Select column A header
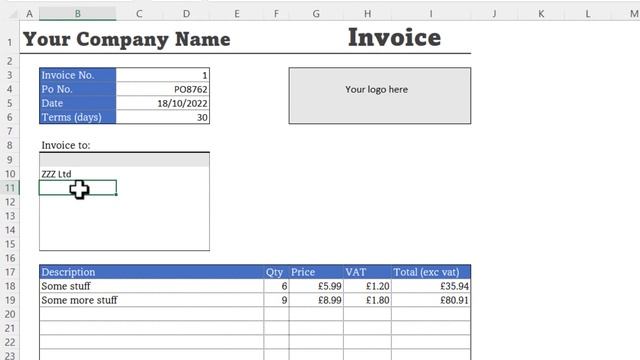This screenshot has width=640, height=360. (29, 14)
